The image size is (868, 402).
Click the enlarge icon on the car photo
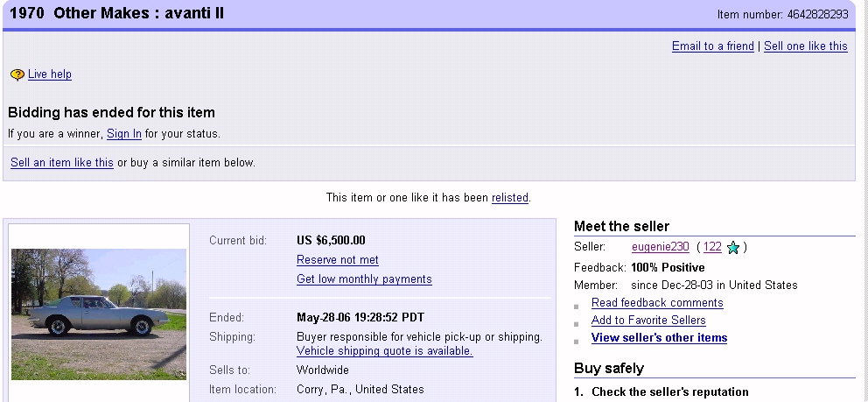point(180,373)
